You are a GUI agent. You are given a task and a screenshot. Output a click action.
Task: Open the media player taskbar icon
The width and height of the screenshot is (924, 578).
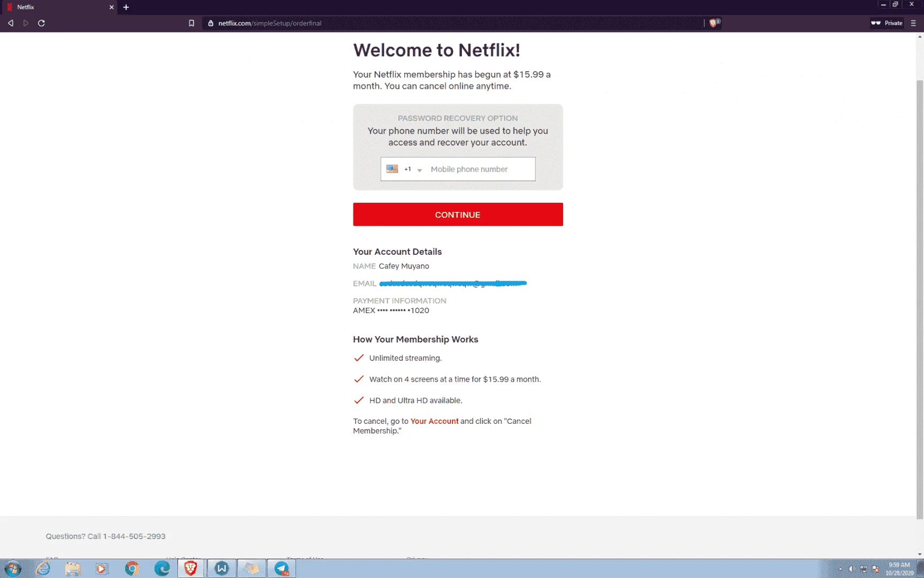(102, 568)
